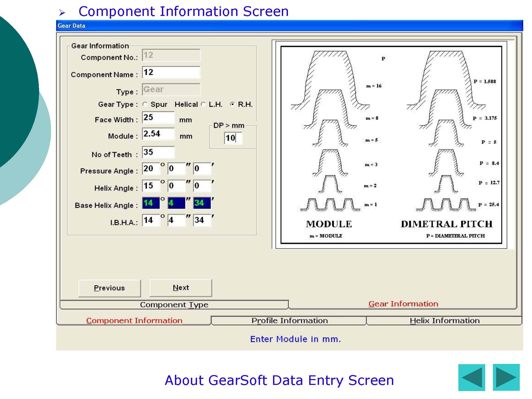Select the Helical R.H. radio button
The width and height of the screenshot is (532, 399).
pyautogui.click(x=233, y=104)
